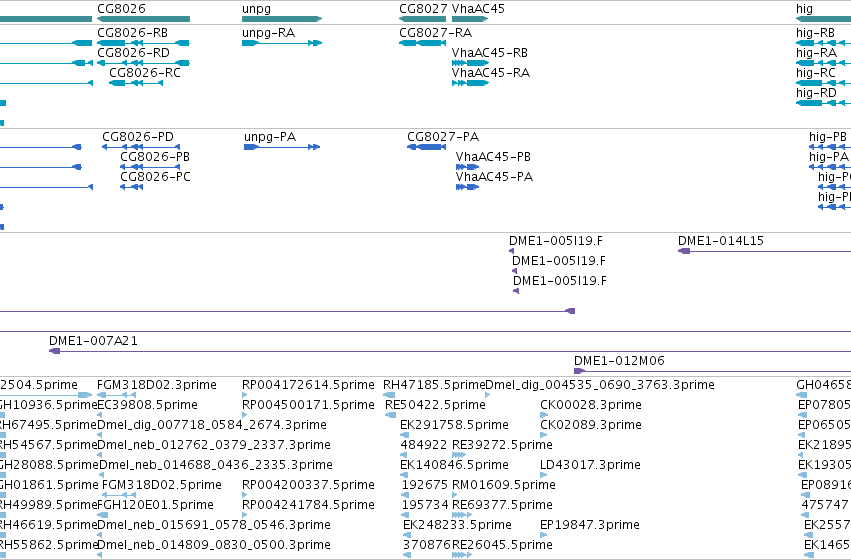Image resolution: width=851 pixels, height=560 pixels.
Task: Select CK00028.3prime EST label
Action: pyautogui.click(x=591, y=405)
